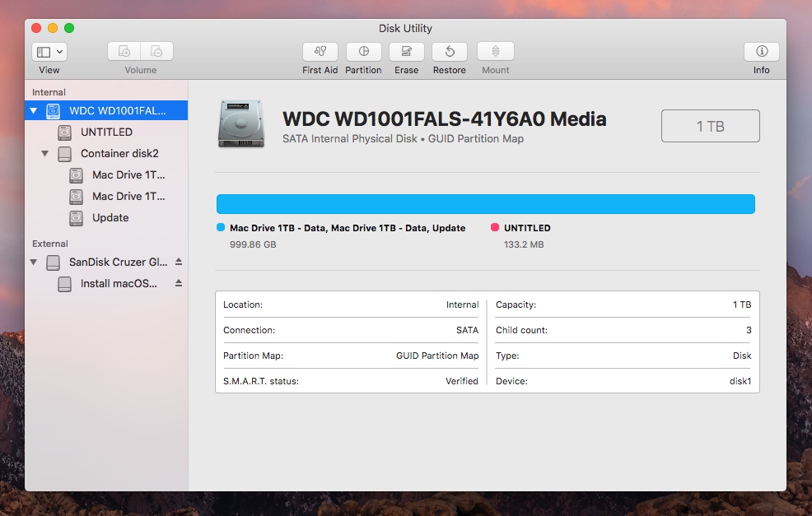Run First Aid stethoscope icon

[x=320, y=51]
